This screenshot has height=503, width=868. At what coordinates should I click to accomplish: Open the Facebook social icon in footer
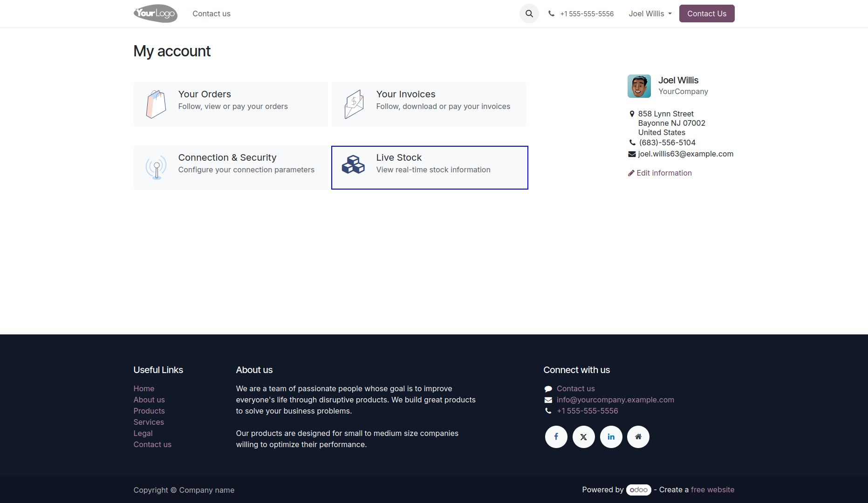point(556,437)
